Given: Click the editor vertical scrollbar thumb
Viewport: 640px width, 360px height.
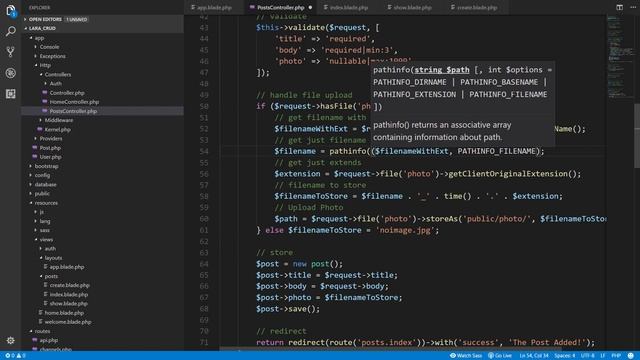Looking at the screenshot, I should tap(637, 136).
